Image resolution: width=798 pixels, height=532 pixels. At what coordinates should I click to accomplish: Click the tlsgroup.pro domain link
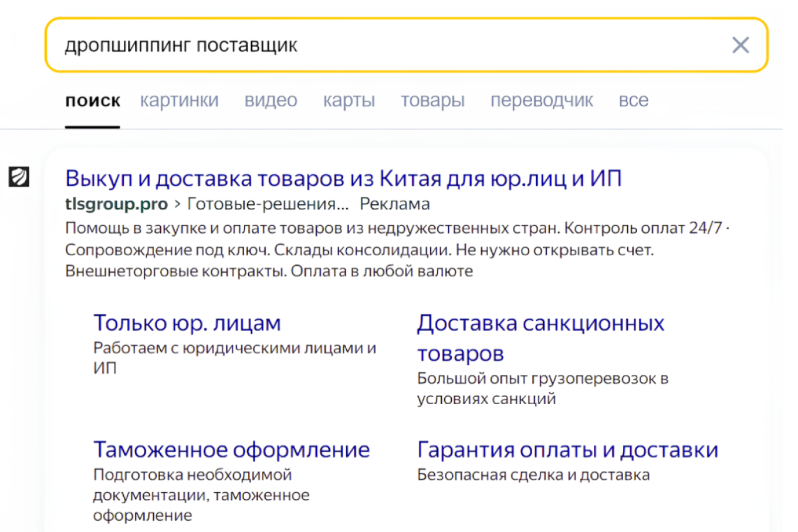[115, 204]
